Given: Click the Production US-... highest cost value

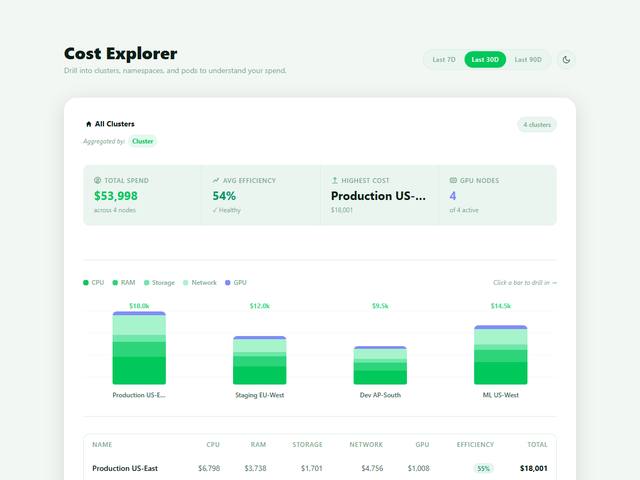Looking at the screenshot, I should [x=378, y=196].
